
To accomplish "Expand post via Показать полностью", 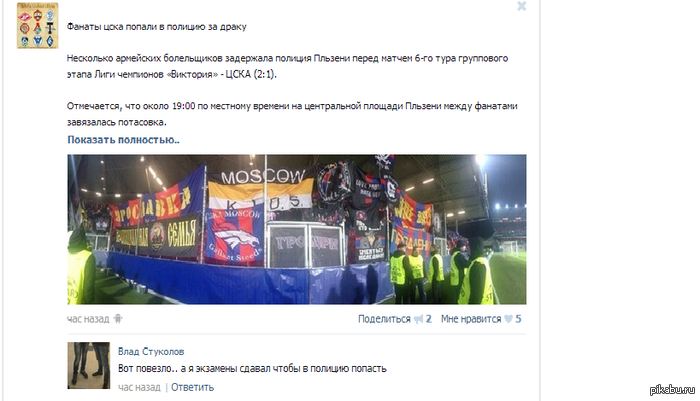I will click(x=123, y=140).
